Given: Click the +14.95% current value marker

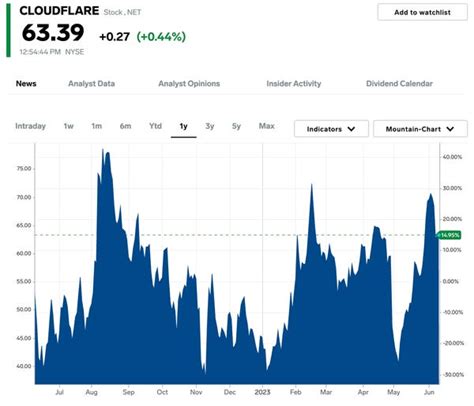Looking at the screenshot, I should [449, 235].
